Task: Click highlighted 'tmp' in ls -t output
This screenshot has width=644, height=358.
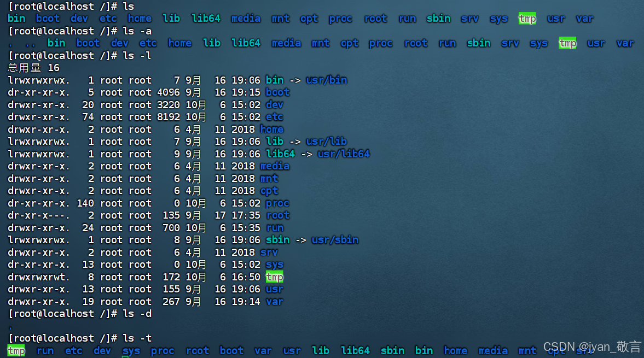Action: 16,350
